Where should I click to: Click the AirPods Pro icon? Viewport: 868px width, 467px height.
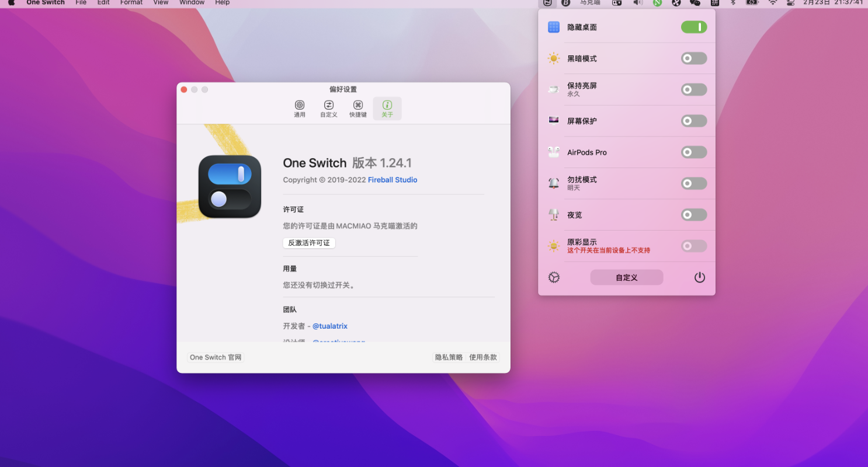(554, 152)
